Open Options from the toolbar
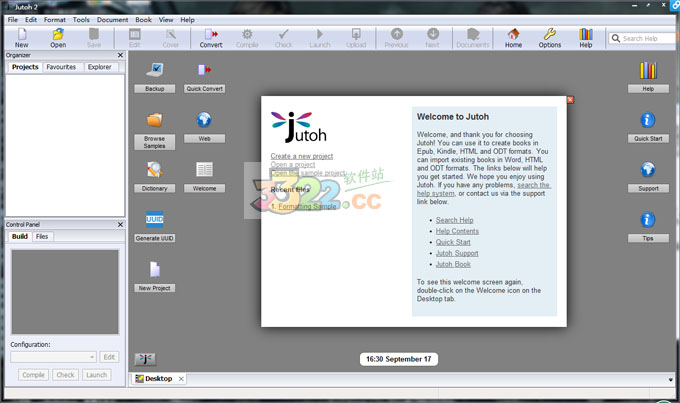680x403 pixels. [x=550, y=38]
